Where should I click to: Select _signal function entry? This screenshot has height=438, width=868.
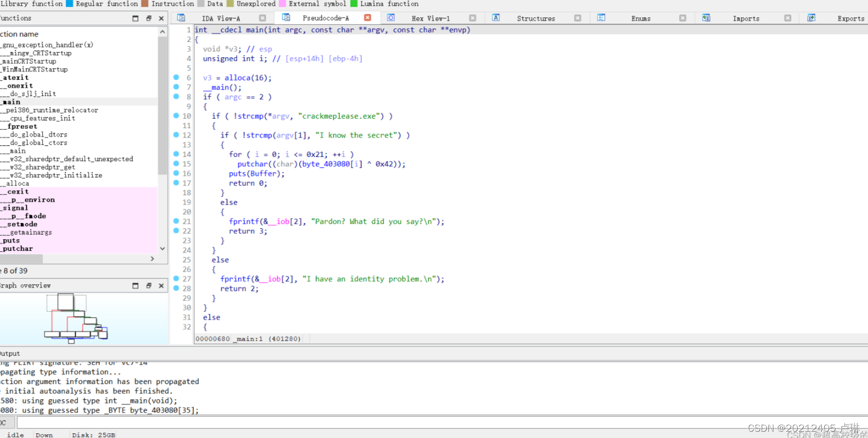(x=79, y=208)
